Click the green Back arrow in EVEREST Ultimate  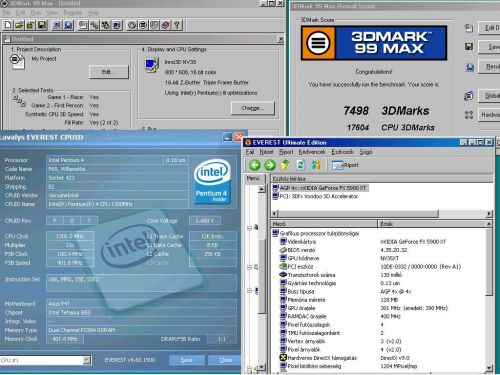[x=255, y=165]
